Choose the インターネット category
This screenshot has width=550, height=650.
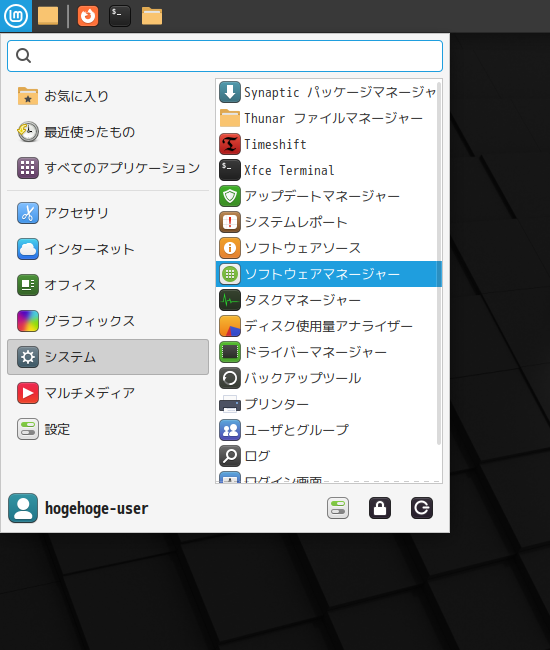[x=108, y=249]
